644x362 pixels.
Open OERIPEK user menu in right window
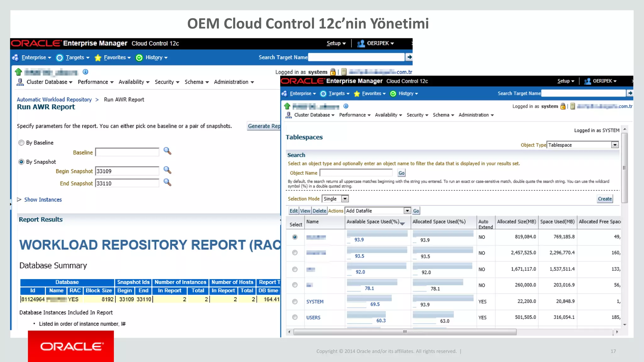pos(604,81)
